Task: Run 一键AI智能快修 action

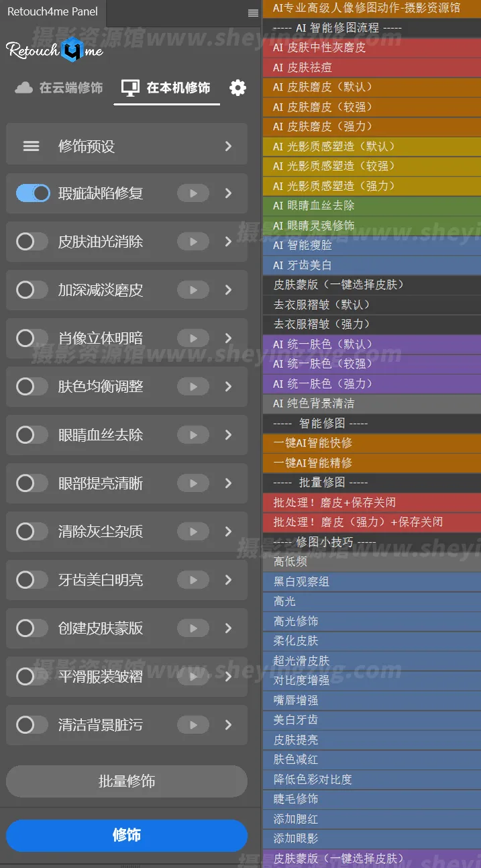Action: coord(372,443)
